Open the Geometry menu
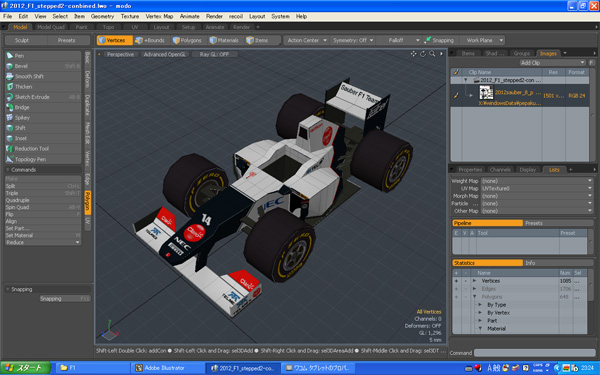 point(102,16)
